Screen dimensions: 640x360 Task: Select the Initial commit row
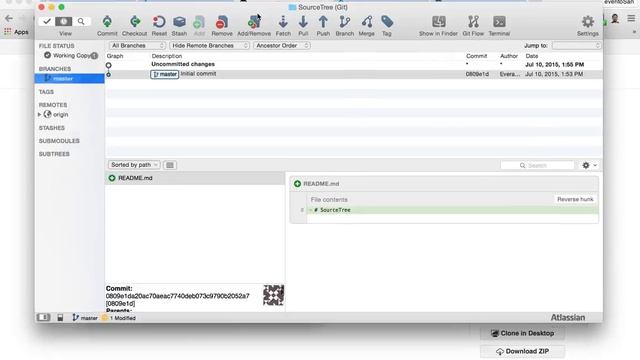tap(353, 74)
